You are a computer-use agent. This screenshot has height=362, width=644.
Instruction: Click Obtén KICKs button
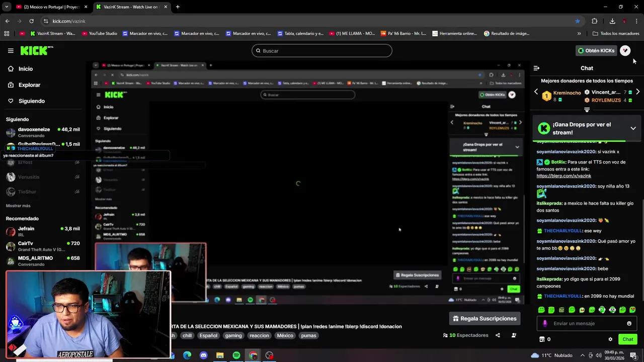(596, 50)
